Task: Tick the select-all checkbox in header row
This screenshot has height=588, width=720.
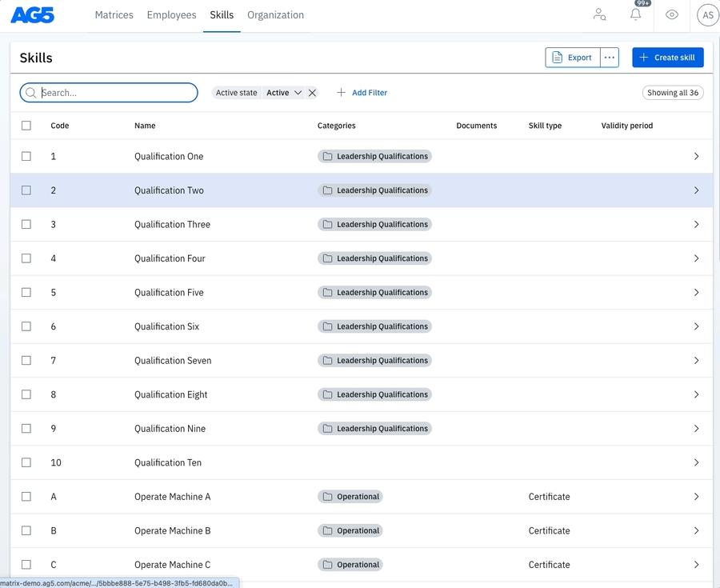Action: click(26, 126)
